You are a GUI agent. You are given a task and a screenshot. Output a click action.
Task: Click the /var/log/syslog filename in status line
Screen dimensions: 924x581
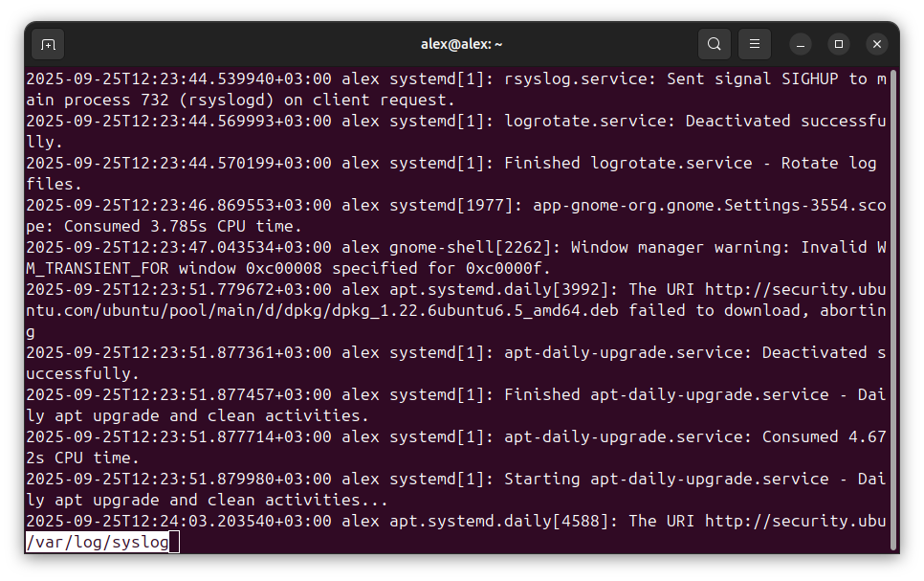(97, 543)
